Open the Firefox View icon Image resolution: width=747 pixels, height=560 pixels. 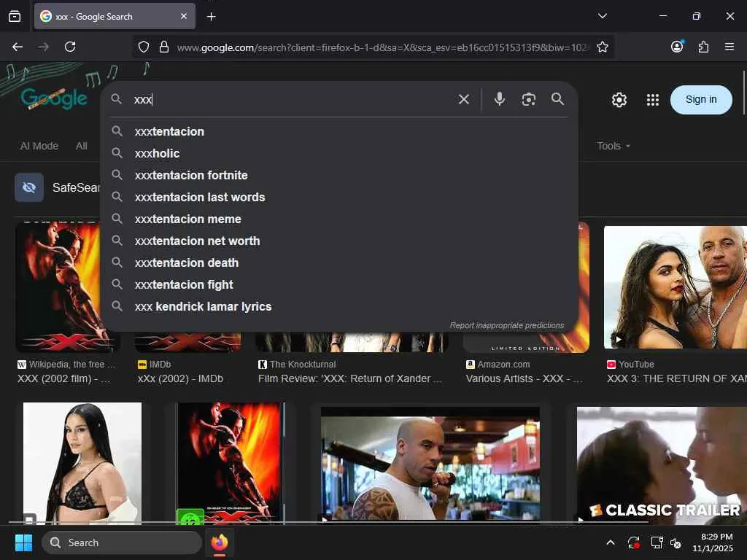(x=15, y=16)
